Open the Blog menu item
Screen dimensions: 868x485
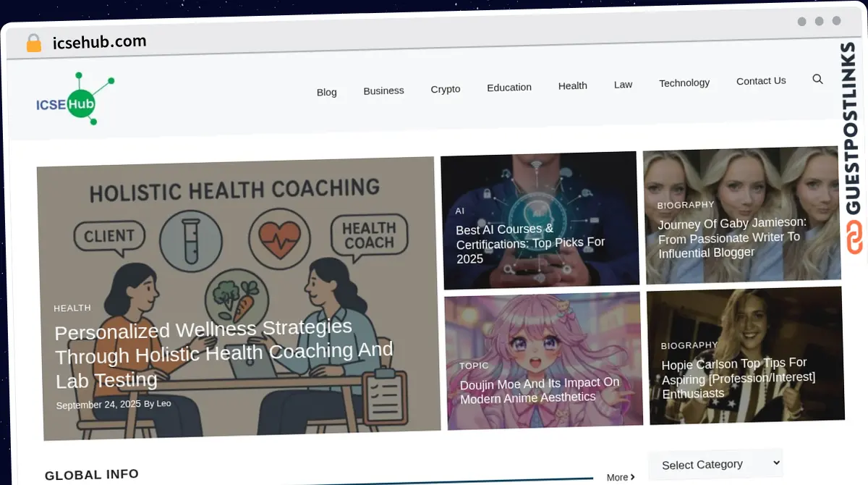(326, 92)
